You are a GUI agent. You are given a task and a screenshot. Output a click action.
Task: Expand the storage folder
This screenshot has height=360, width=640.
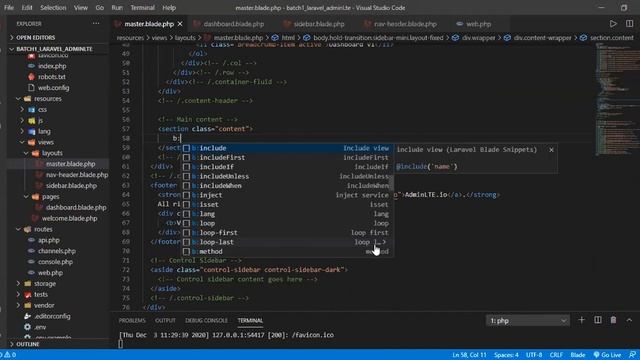click(x=44, y=284)
